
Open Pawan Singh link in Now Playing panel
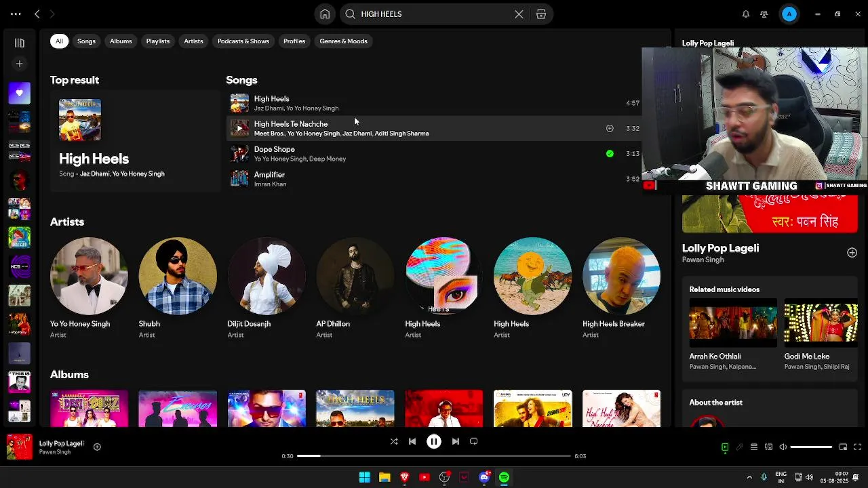click(x=703, y=260)
